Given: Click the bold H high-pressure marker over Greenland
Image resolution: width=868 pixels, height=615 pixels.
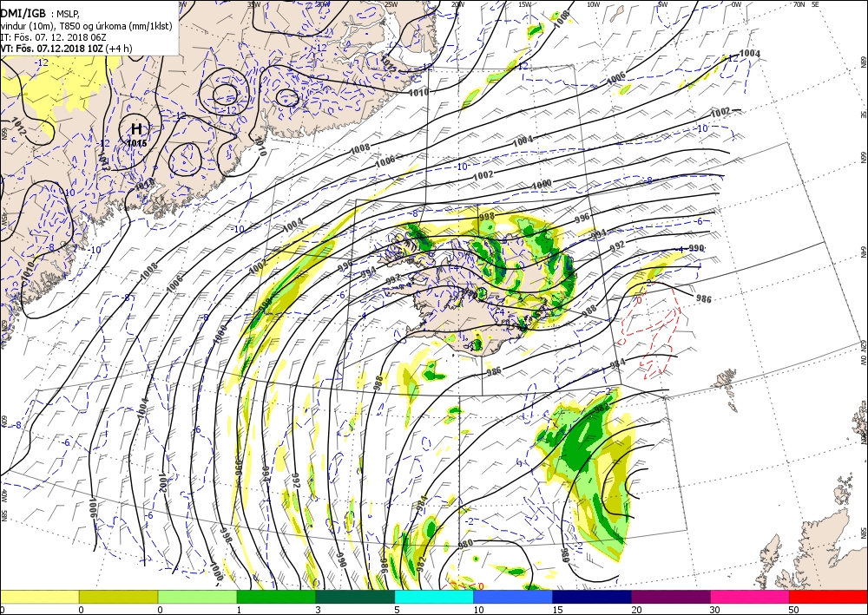Looking at the screenshot, I should click(136, 129).
